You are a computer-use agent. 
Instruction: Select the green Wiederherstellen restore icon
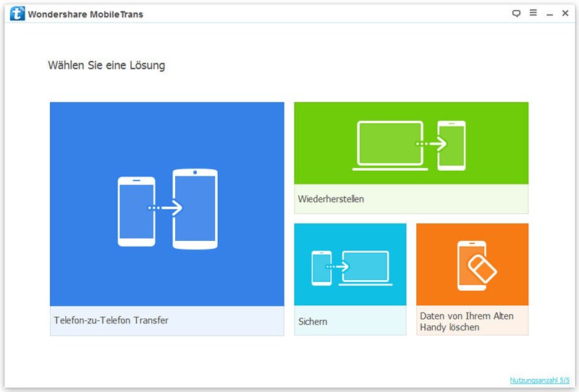[409, 146]
